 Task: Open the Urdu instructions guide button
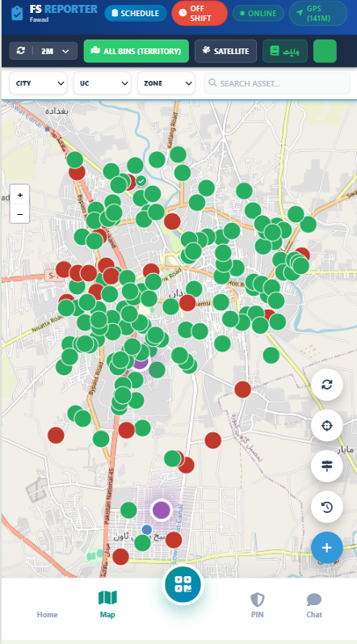(x=285, y=52)
